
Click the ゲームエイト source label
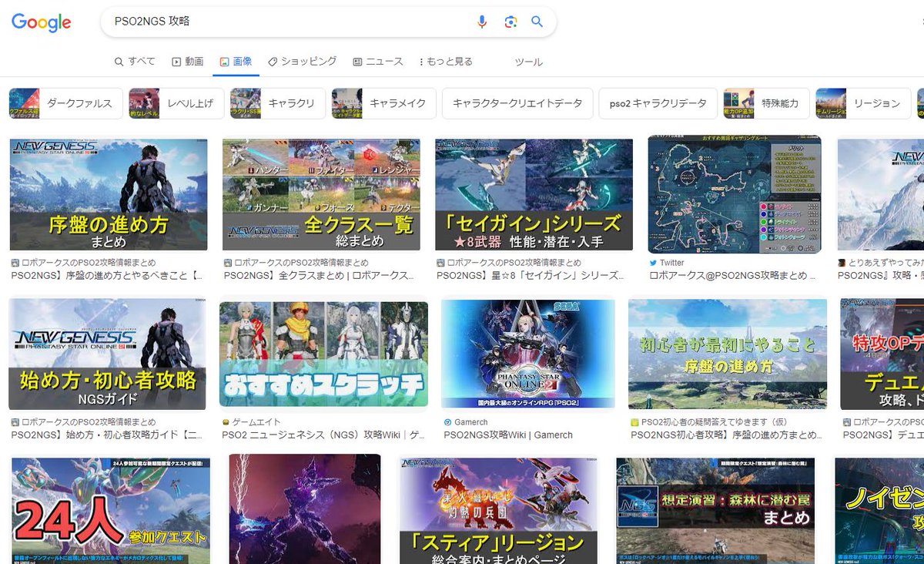(256, 422)
